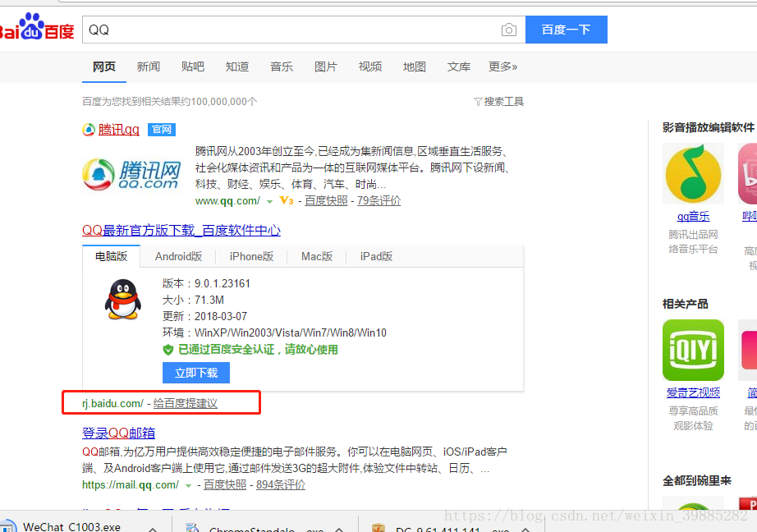Select the Mac版 tab
Screen dimensions: 757x532
click(317, 256)
